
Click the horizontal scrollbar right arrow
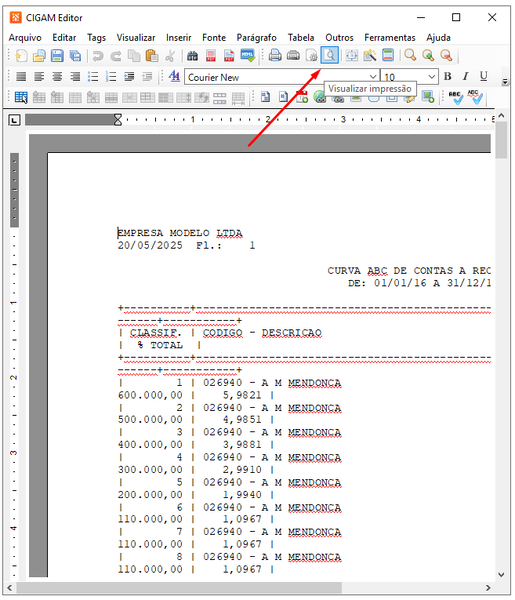(x=488, y=587)
